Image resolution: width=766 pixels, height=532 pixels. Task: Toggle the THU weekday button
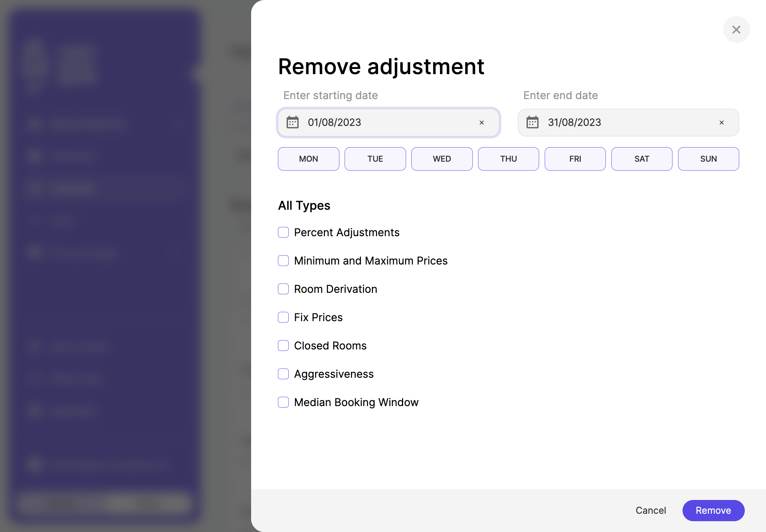509,159
